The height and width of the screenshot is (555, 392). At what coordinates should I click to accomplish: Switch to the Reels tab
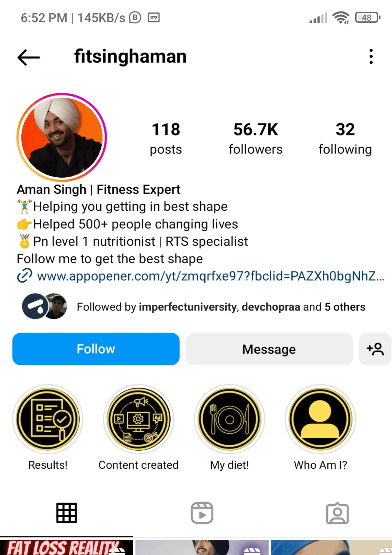202,513
